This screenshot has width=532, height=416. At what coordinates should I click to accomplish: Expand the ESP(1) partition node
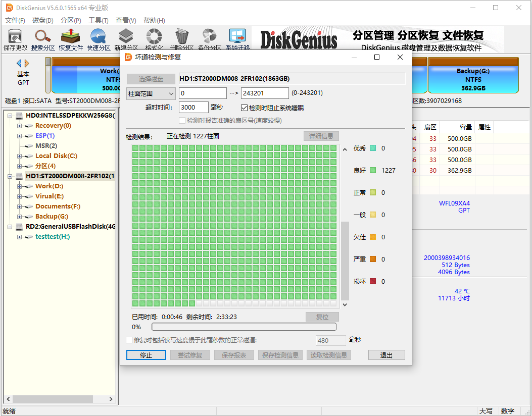pos(19,136)
